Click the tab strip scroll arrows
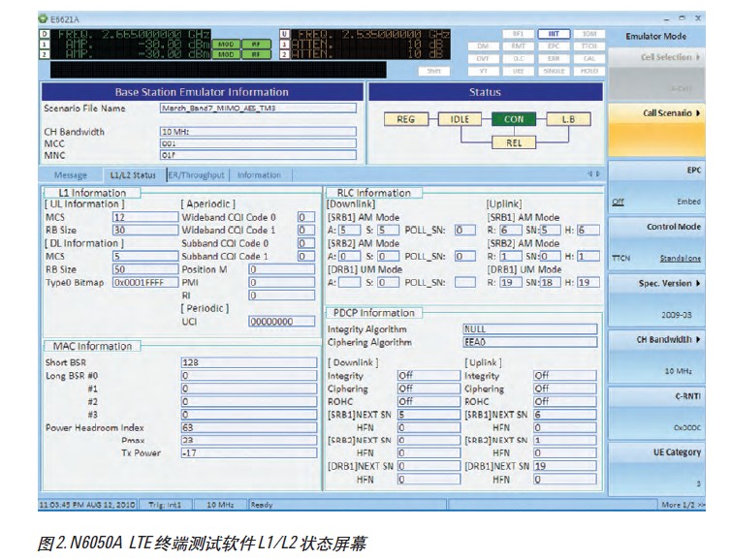The image size is (731, 560). point(594,173)
